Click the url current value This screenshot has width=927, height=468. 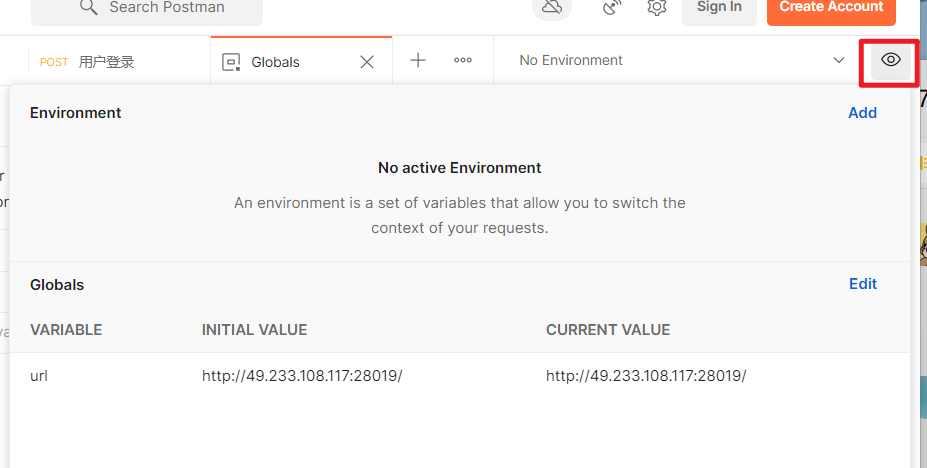(646, 376)
